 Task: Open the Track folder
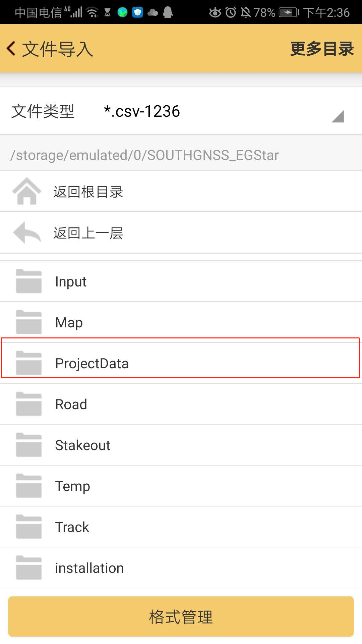pos(72,527)
